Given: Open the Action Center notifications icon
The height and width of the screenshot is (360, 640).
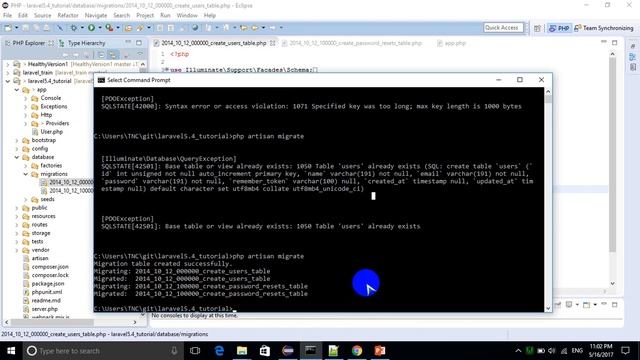Looking at the screenshot, I should (626, 351).
